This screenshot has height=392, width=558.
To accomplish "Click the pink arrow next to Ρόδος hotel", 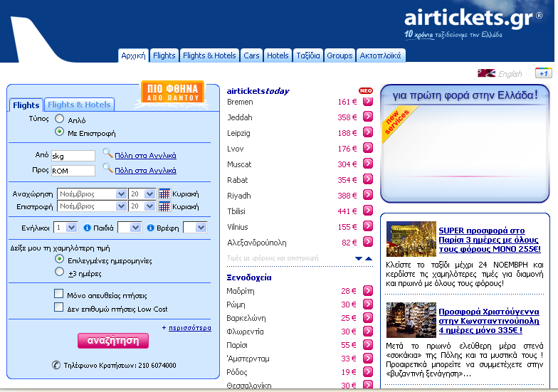I will point(368,371).
